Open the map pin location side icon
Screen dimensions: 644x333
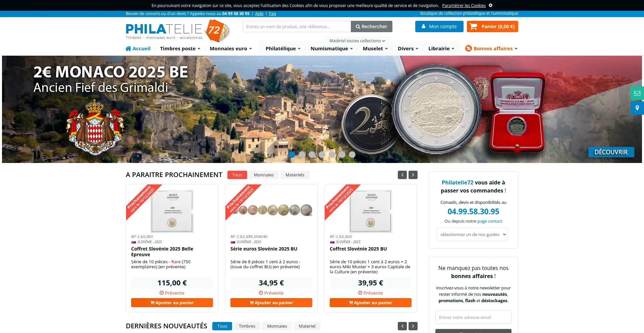point(637,108)
